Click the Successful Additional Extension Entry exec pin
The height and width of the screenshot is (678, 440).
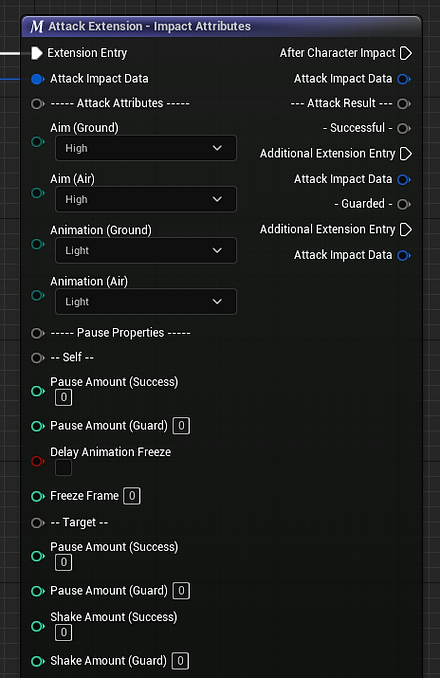pos(405,154)
